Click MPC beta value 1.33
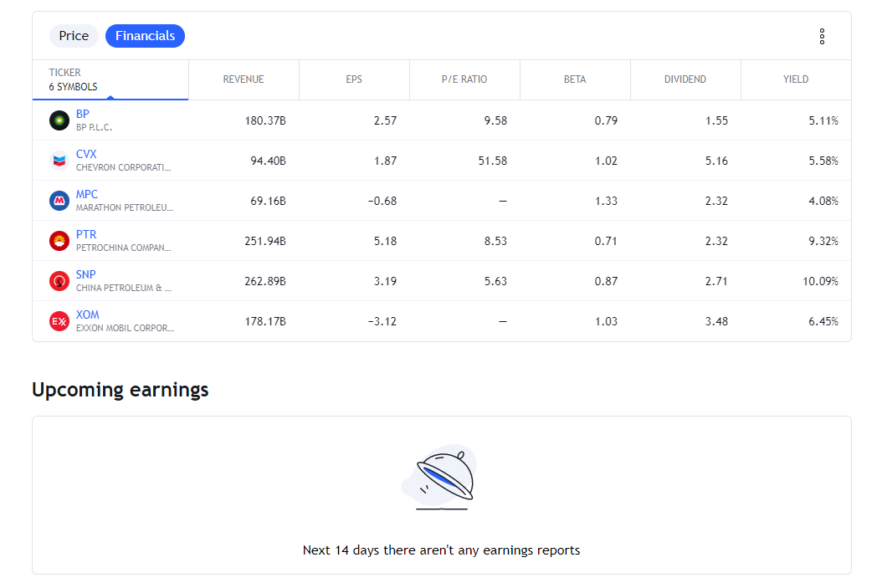 click(606, 202)
